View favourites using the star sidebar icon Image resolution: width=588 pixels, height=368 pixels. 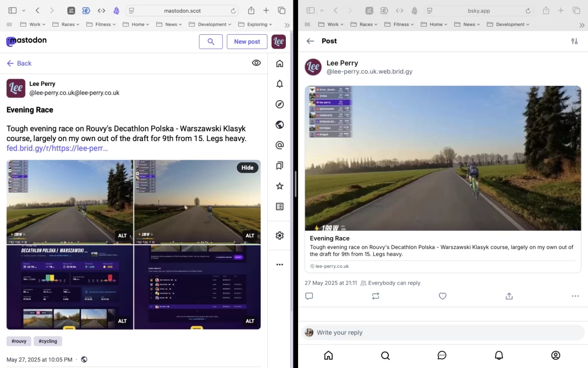pos(279,186)
